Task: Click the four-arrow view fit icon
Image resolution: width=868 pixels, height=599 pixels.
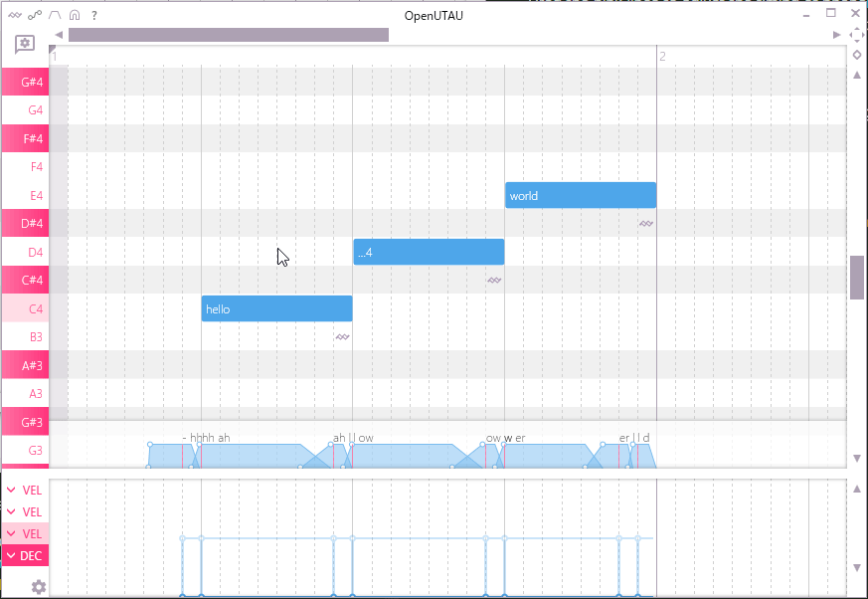Action: click(x=856, y=35)
